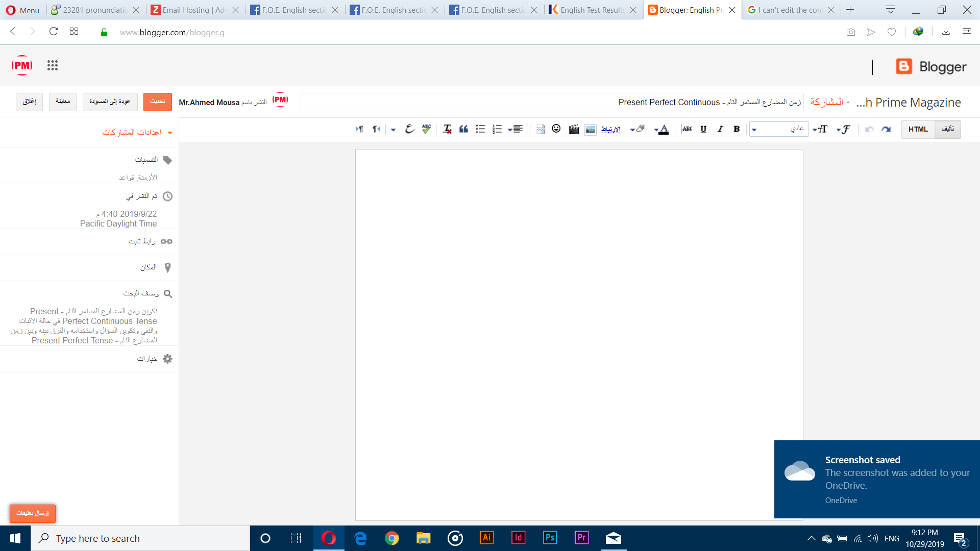Expand خيارات options section
Screen dimensions: 980x551
(155, 359)
